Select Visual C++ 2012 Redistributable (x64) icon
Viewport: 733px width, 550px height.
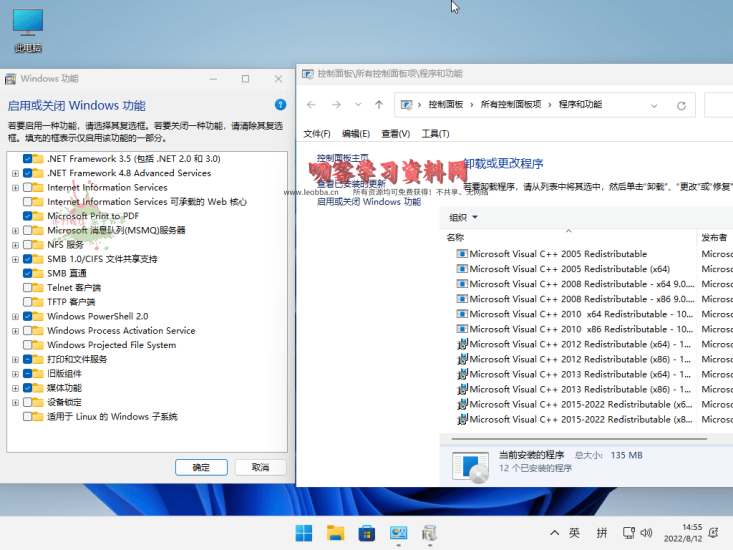(x=462, y=344)
